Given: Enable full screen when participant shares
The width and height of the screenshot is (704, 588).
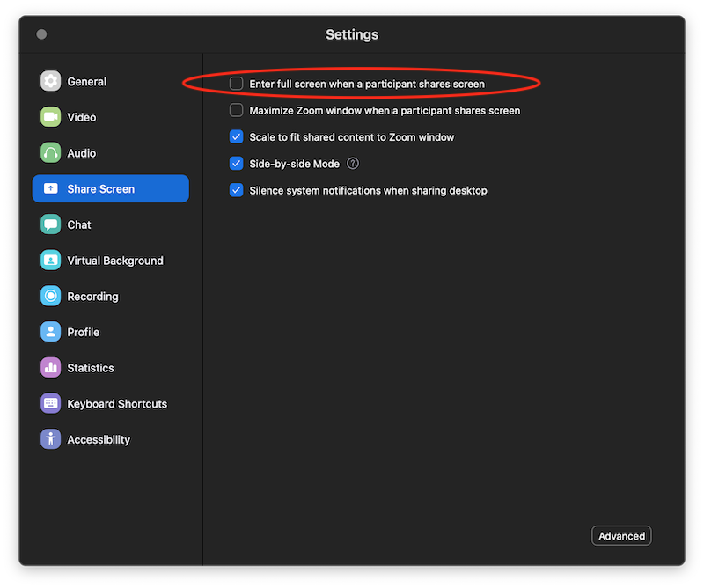Looking at the screenshot, I should coord(236,84).
